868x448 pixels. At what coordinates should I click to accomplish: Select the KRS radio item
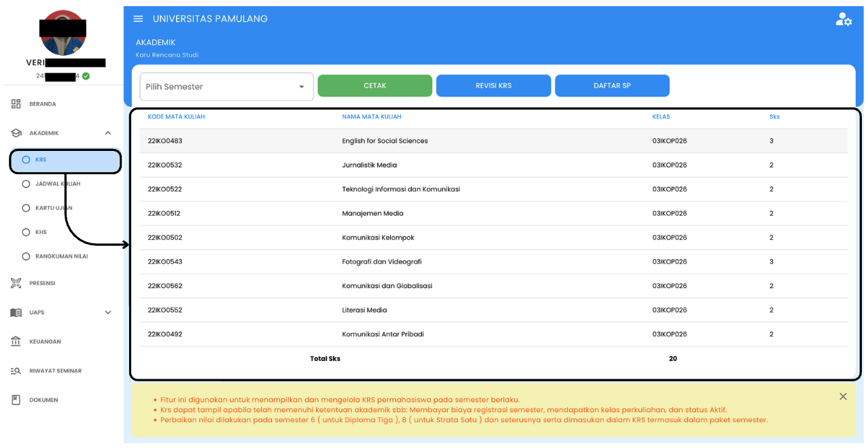pyautogui.click(x=26, y=160)
